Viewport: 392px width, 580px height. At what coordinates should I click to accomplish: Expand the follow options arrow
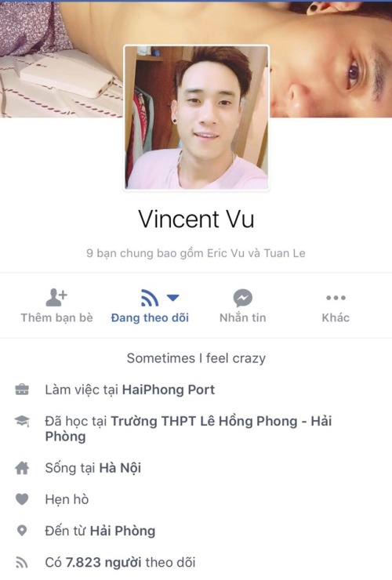pos(172,297)
